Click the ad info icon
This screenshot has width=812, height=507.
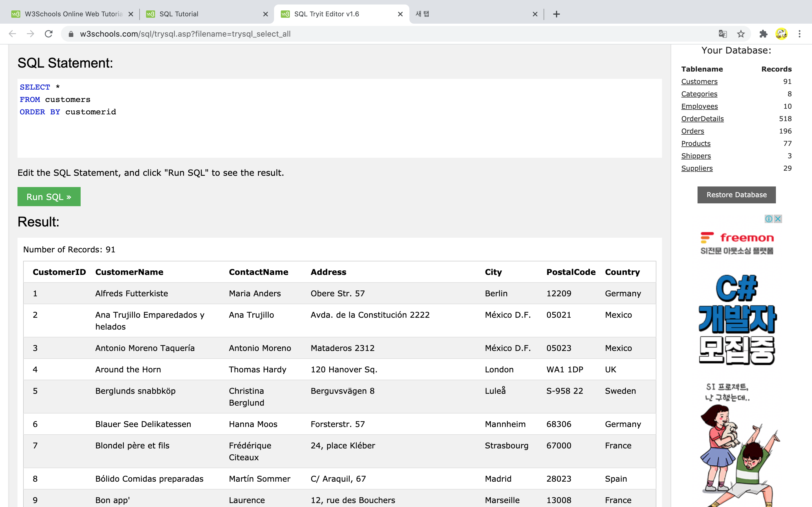pyautogui.click(x=769, y=219)
